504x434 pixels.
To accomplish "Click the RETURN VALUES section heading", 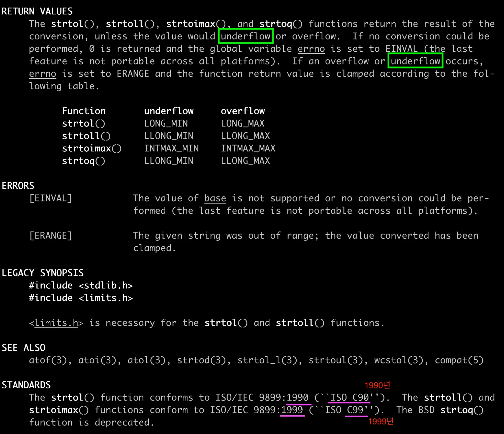I will [37, 11].
